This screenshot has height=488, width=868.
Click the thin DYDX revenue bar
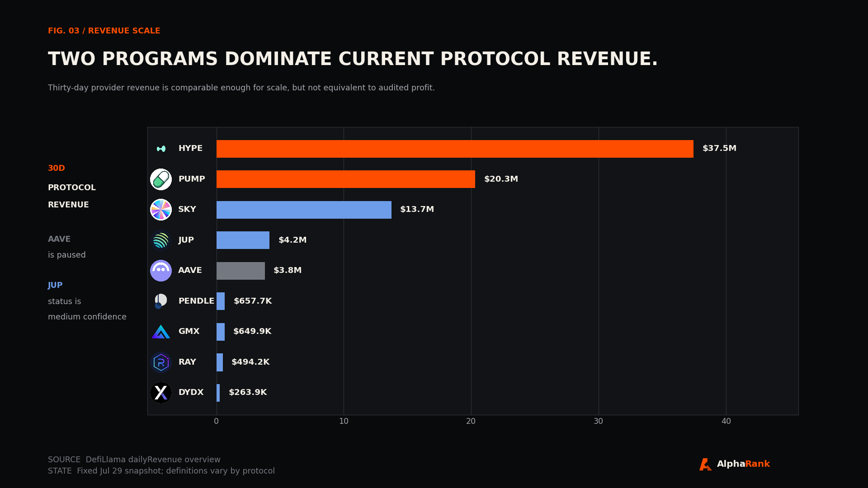tap(218, 393)
